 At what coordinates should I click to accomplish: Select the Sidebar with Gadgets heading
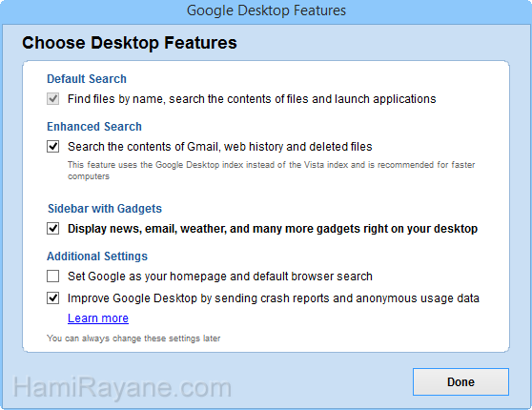tap(105, 209)
